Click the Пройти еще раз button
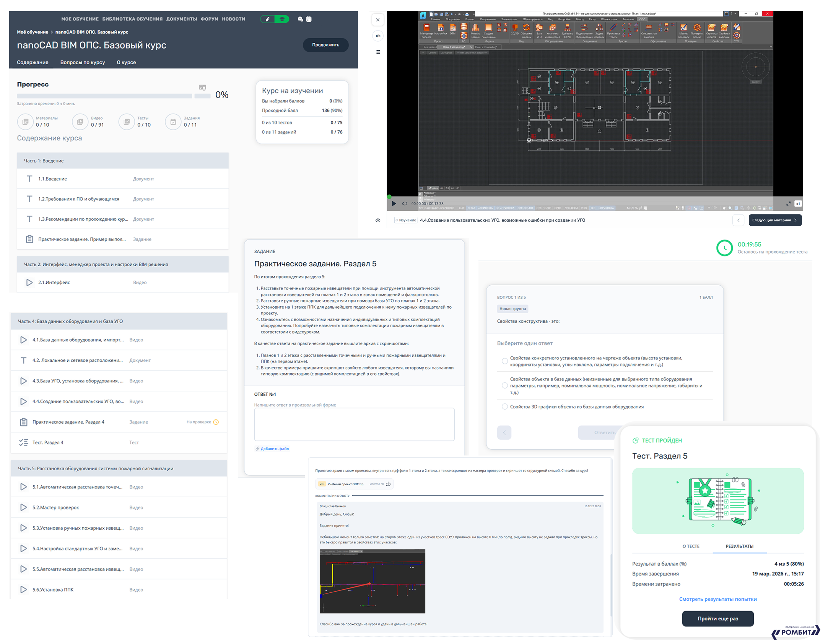Image resolution: width=828 pixels, height=644 pixels. click(718, 618)
